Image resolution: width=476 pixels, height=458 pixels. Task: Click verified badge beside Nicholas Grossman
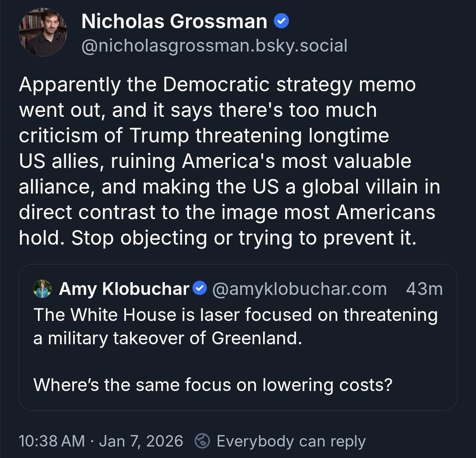(x=281, y=21)
